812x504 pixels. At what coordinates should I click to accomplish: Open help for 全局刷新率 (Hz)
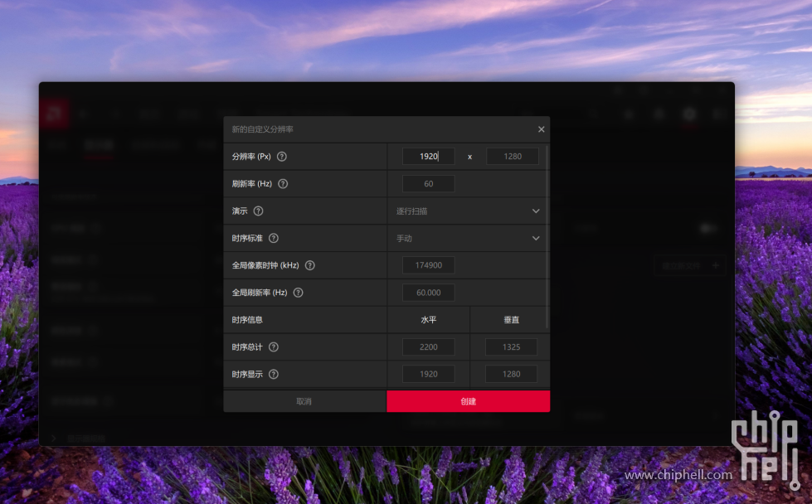coord(299,293)
